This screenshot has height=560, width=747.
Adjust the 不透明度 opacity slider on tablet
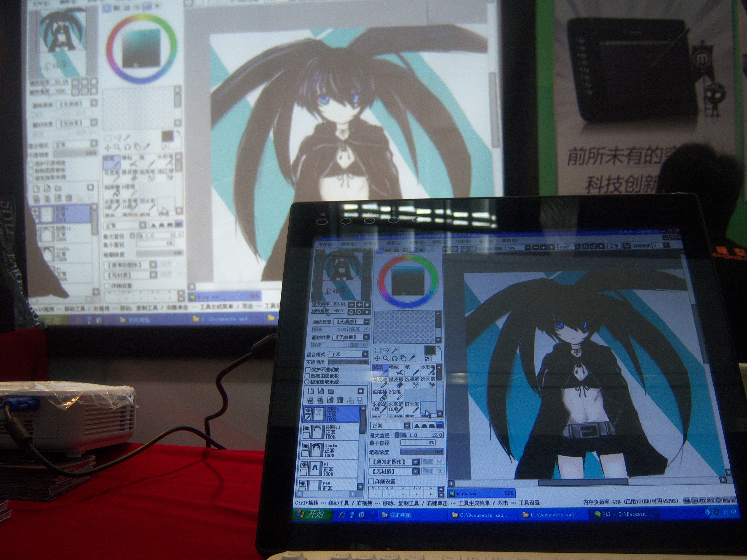[349, 362]
